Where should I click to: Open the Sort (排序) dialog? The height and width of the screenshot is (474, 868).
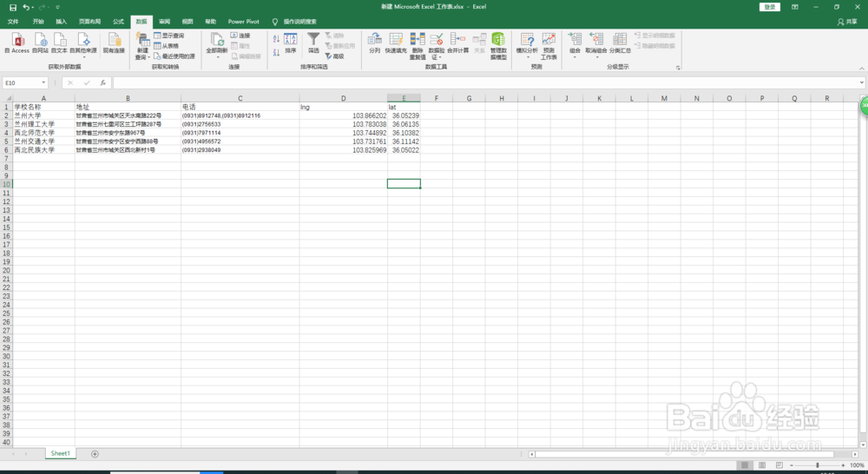pos(291,43)
